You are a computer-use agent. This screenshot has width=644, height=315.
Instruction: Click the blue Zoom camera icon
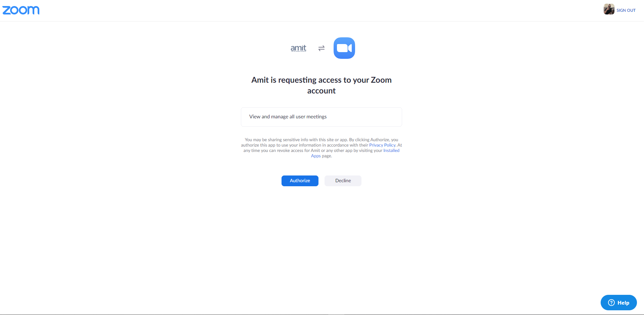(x=344, y=48)
